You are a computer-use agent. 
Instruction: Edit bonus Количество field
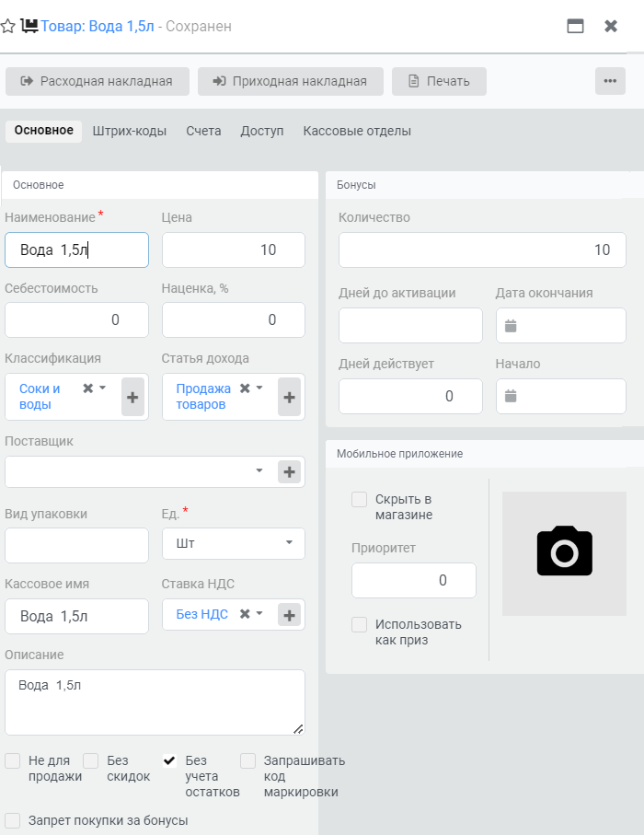(482, 249)
